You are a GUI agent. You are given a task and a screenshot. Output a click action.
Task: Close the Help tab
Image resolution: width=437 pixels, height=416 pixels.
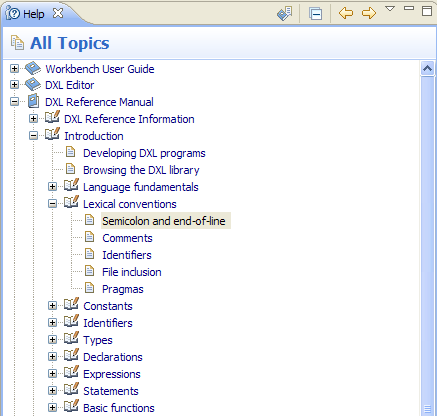click(58, 13)
